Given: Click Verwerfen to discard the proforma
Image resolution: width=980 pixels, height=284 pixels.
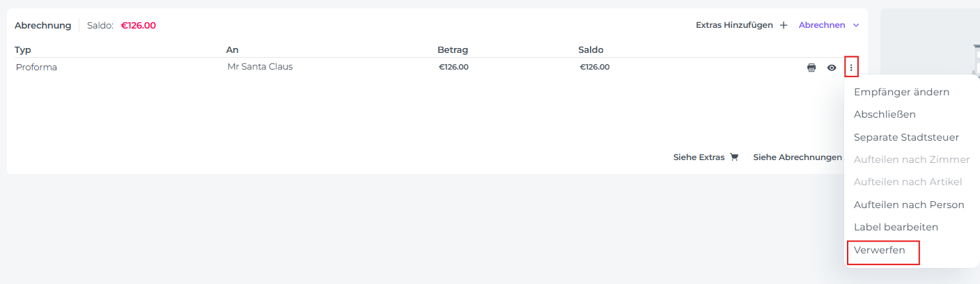Looking at the screenshot, I should pyautogui.click(x=880, y=250).
